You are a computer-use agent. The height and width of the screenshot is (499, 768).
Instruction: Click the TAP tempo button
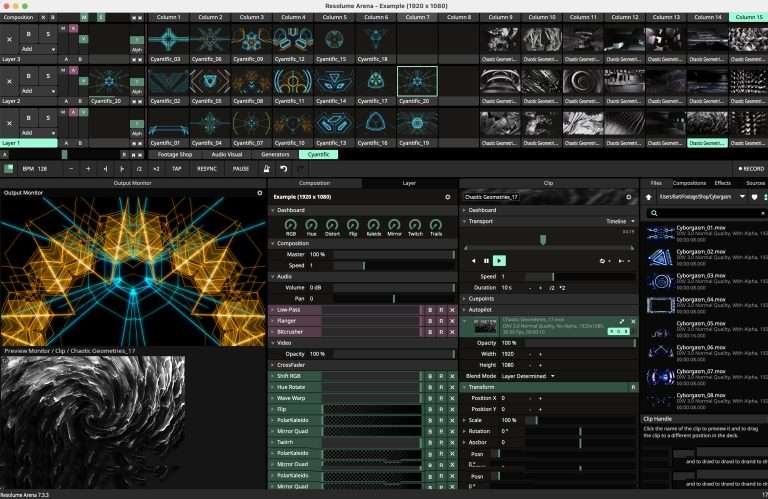pyautogui.click(x=177, y=168)
